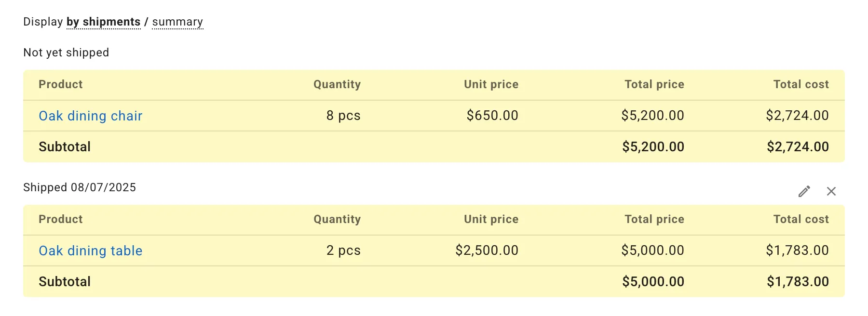
Task: Switch display to by shipments view
Action: (103, 22)
